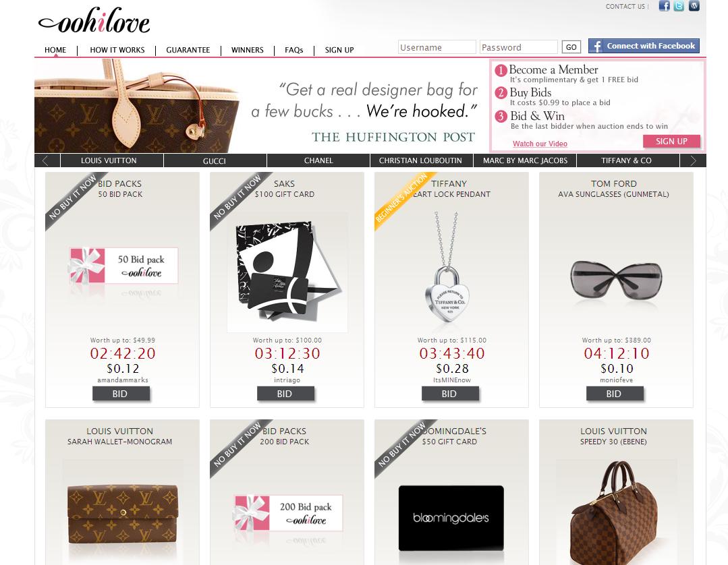Select the Christian Louboutin brand tab
This screenshot has width=728, height=565.
click(x=420, y=160)
